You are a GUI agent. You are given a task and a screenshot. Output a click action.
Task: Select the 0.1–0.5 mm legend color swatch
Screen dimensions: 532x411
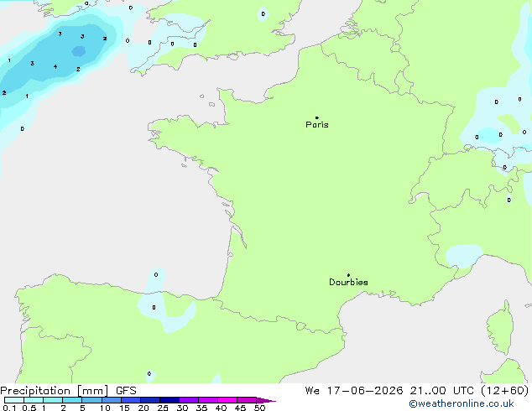coord(14,400)
